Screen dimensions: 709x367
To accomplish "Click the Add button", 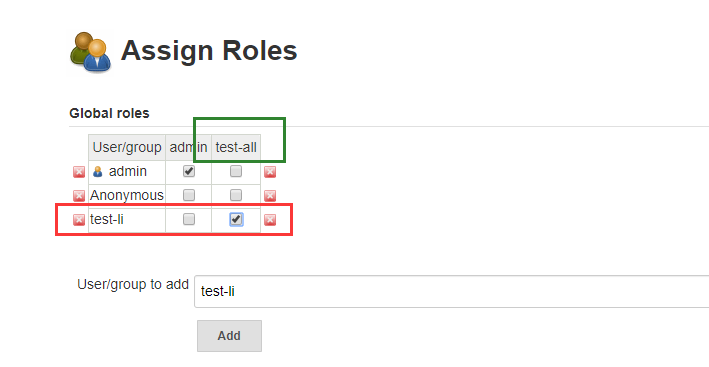I will [x=229, y=336].
